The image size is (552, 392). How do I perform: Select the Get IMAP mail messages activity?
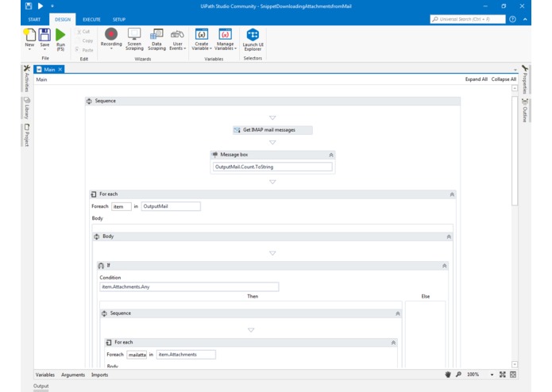tap(272, 130)
